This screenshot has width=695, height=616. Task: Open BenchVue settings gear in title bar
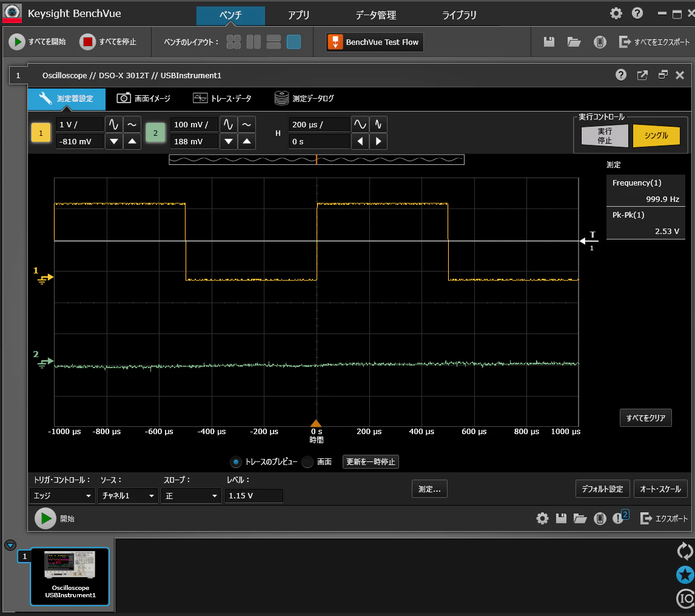(x=616, y=14)
